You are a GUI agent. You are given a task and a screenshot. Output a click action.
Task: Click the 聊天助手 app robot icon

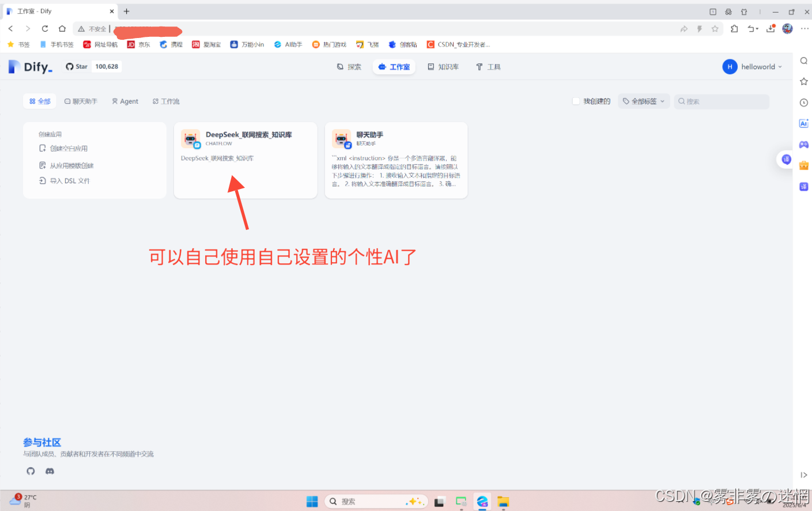click(341, 139)
